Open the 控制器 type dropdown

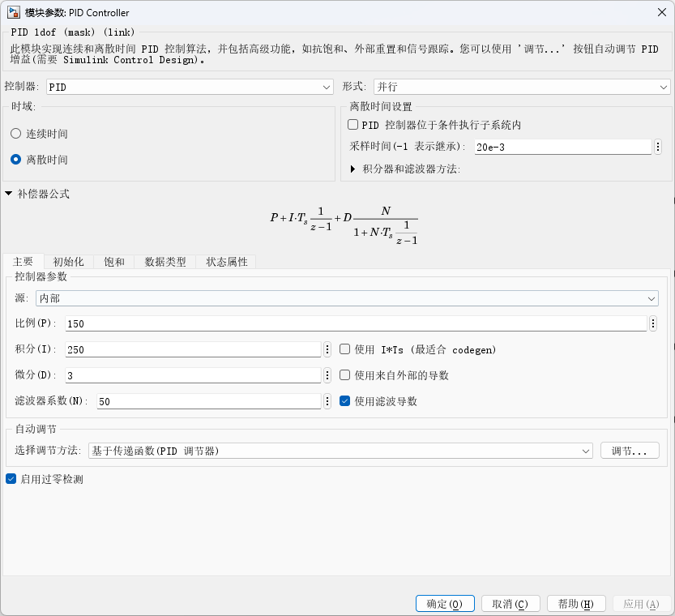tap(190, 87)
